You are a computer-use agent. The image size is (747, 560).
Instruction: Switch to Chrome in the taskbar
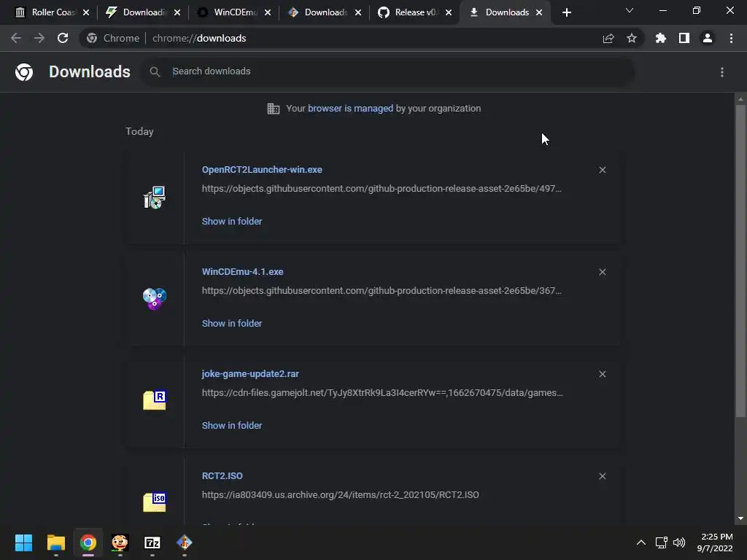[88, 542]
